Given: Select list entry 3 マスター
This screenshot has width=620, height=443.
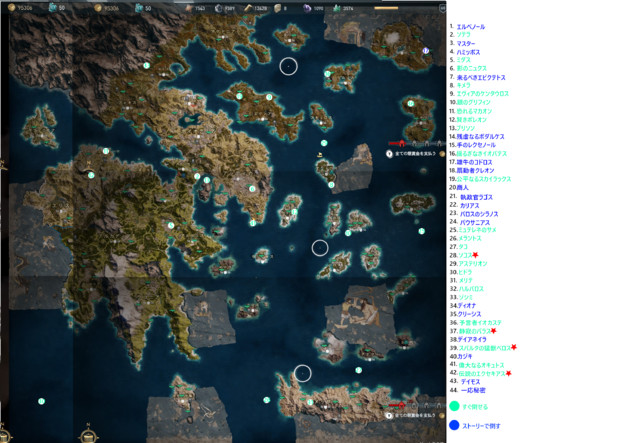Looking at the screenshot, I should 466,43.
